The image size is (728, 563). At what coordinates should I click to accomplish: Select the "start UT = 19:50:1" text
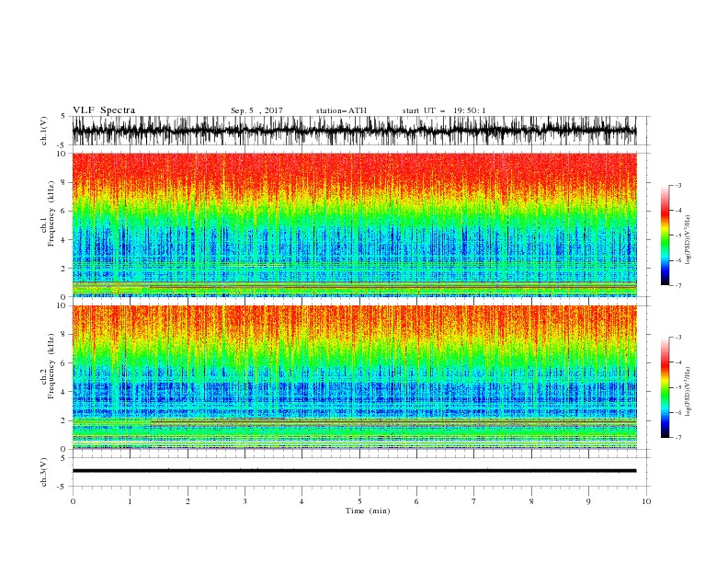(444, 110)
